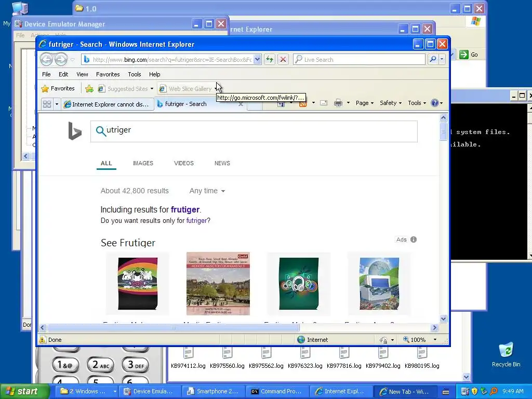Click inside the Live Search box
The image size is (532, 399).
point(360,59)
